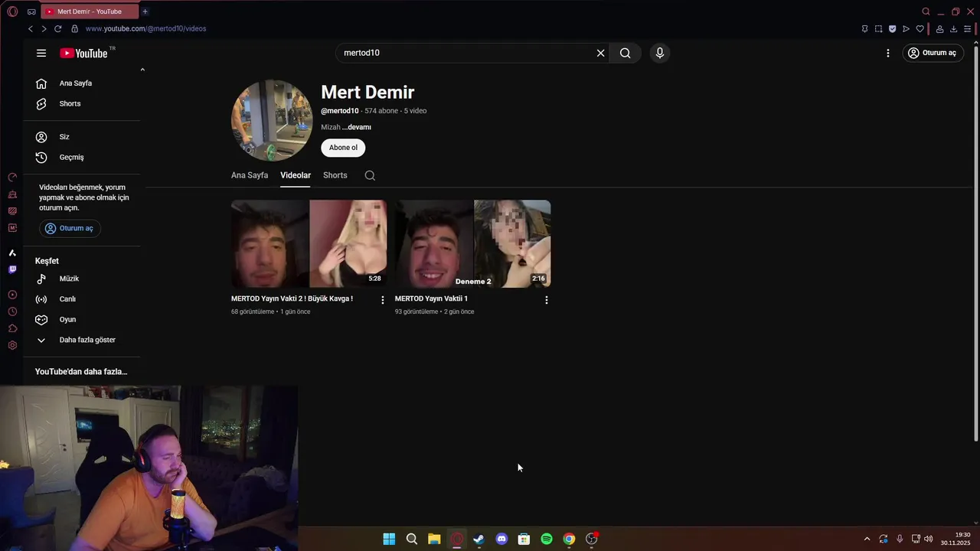Open options for MERTOD Yayın Vaktii 1 video
Image resolution: width=980 pixels, height=551 pixels.
547,300
